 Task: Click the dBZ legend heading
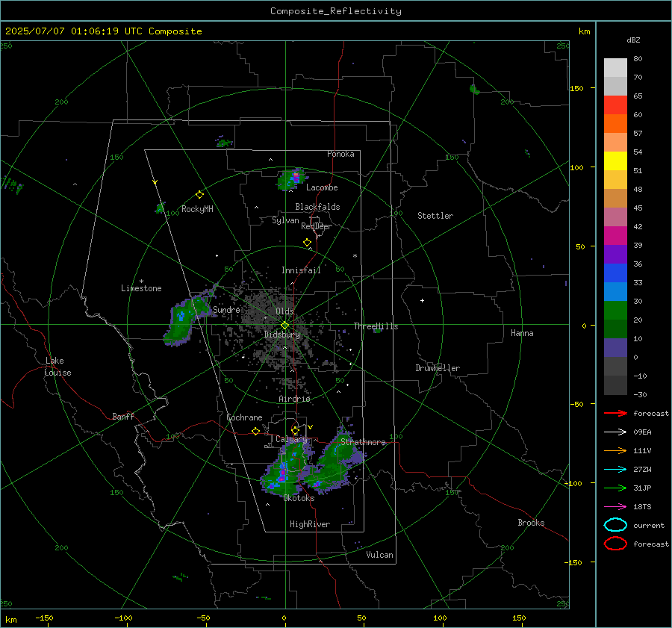click(633, 40)
